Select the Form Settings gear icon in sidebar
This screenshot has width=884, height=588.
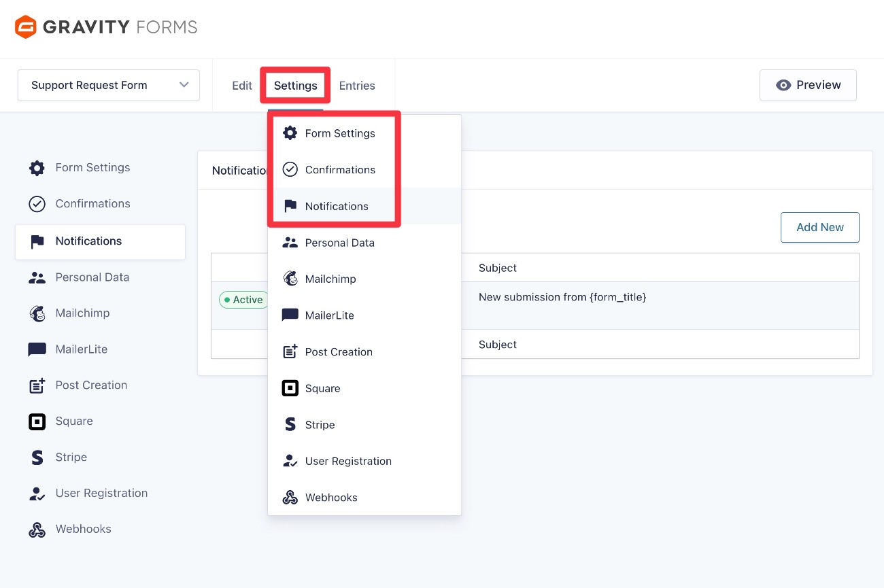tap(37, 167)
